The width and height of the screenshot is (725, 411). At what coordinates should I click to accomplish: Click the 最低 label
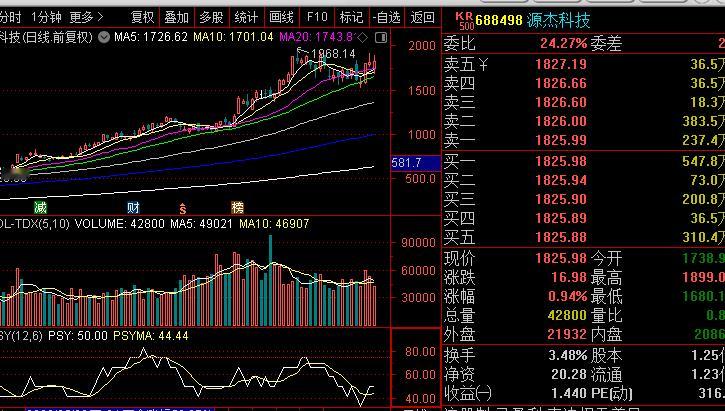[x=606, y=296]
